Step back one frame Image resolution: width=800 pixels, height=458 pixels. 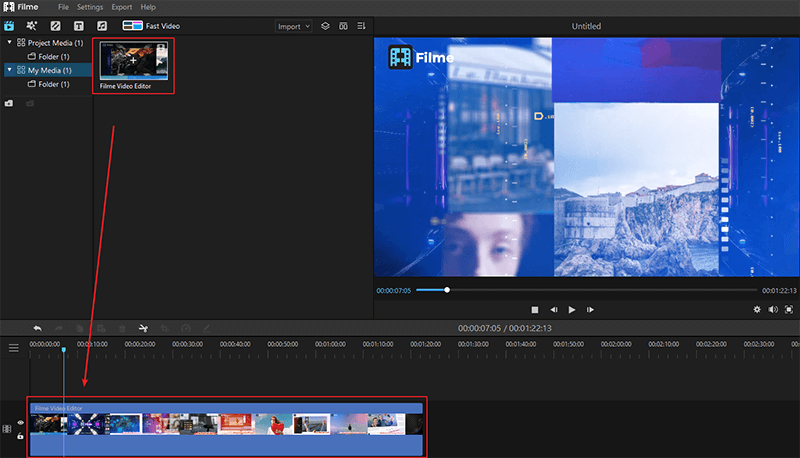pyautogui.click(x=554, y=310)
